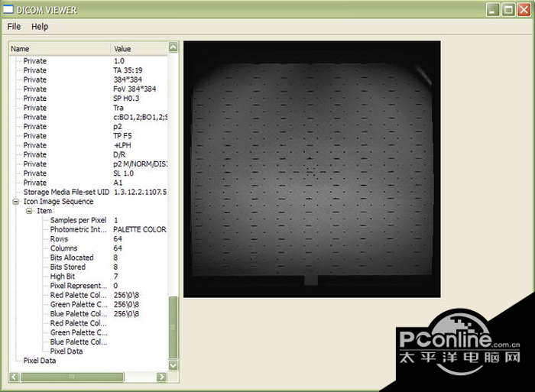The image size is (535, 392).
Task: Select the top-level Pixel Data node
Action: 40,361
